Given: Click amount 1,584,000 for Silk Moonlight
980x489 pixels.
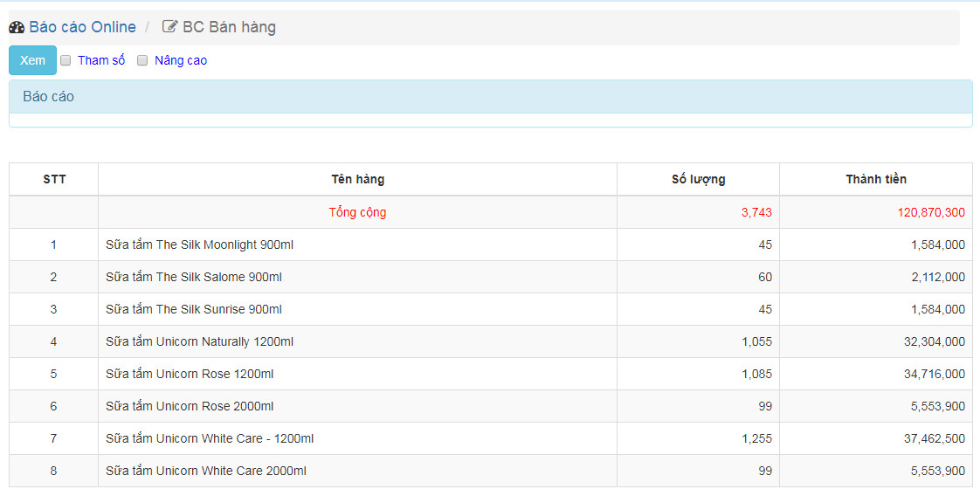Looking at the screenshot, I should [x=938, y=244].
